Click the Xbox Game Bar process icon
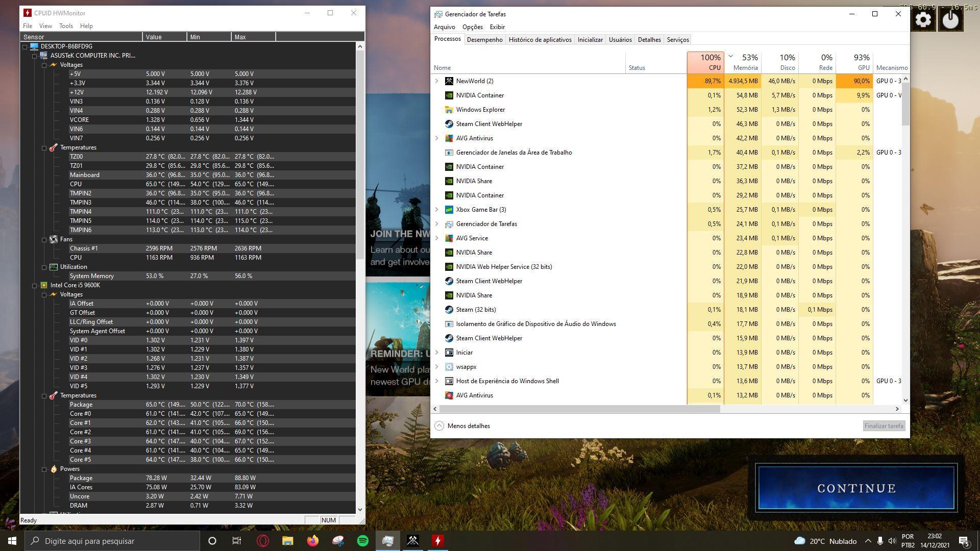Image resolution: width=980 pixels, height=551 pixels. (449, 210)
